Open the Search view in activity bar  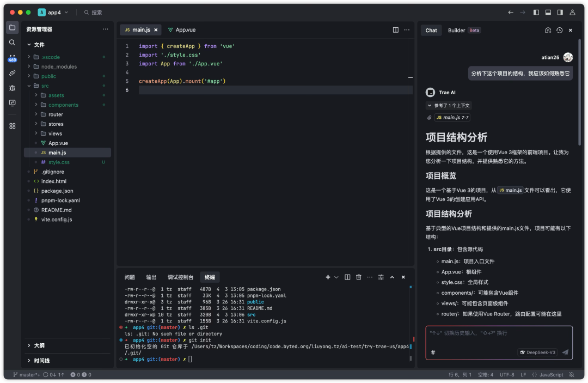tap(13, 42)
